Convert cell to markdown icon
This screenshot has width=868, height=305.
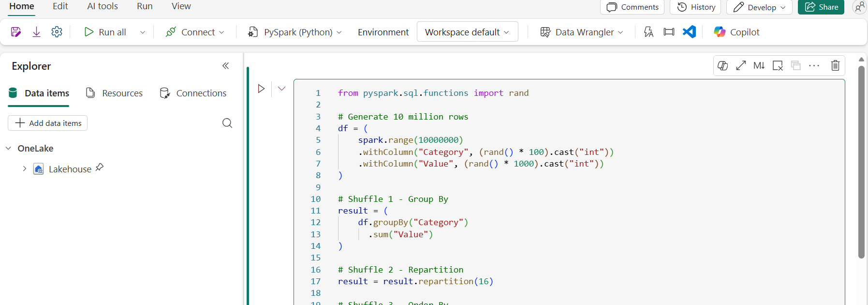coord(759,65)
